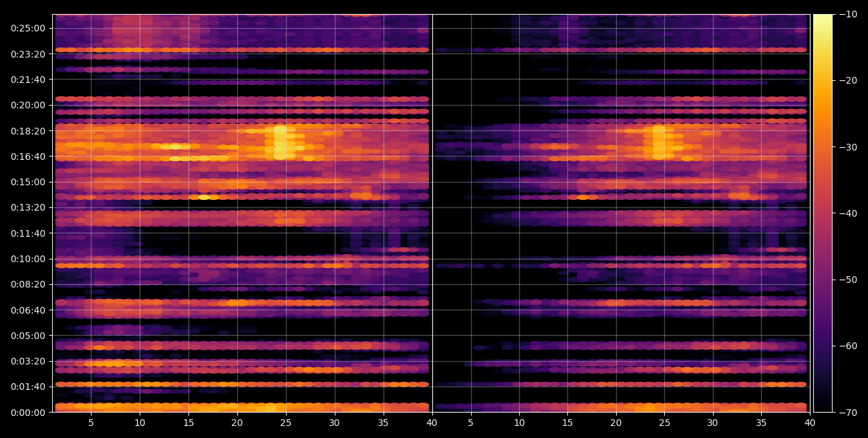
Task: Click the right heatmap's x-axis label 15
Action: coord(567,423)
